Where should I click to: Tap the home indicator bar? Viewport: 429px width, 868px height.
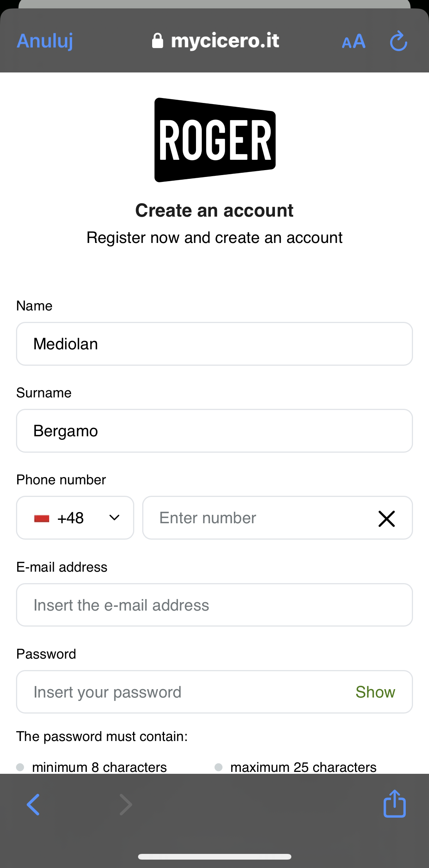215,857
